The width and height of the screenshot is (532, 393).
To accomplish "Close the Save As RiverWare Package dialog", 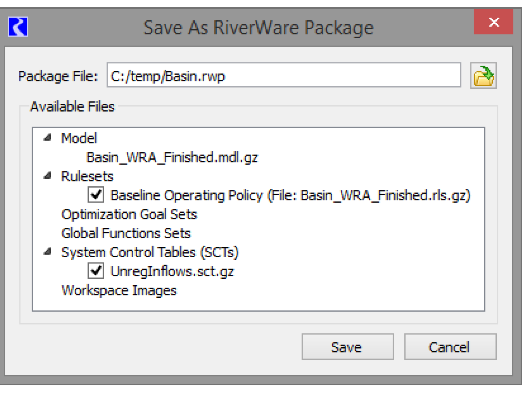I will coord(493,22).
